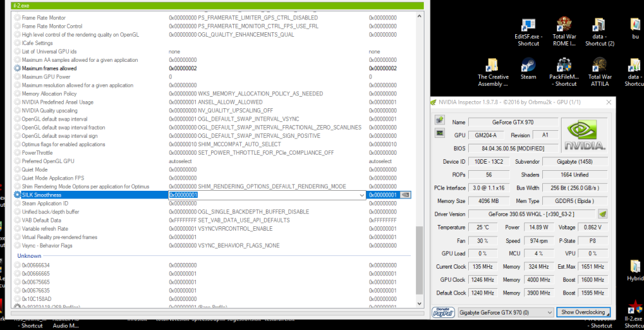The image size is (644, 330).
Task: Click the SHIM_MCCOMPAT_AUTO_SELECT value
Action: [240, 144]
